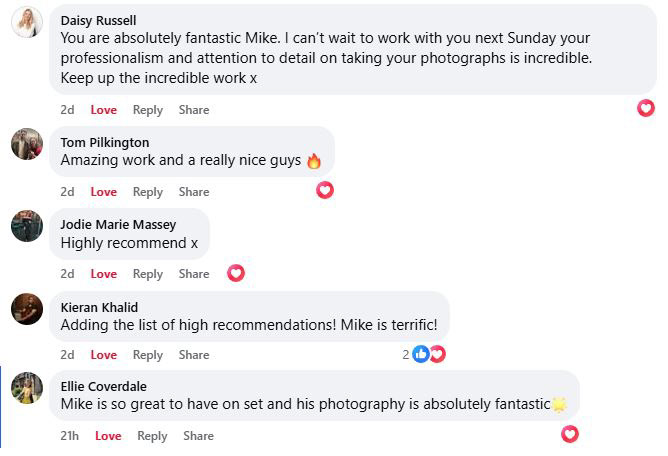Open Daisy Russell's profile picture

(27, 22)
